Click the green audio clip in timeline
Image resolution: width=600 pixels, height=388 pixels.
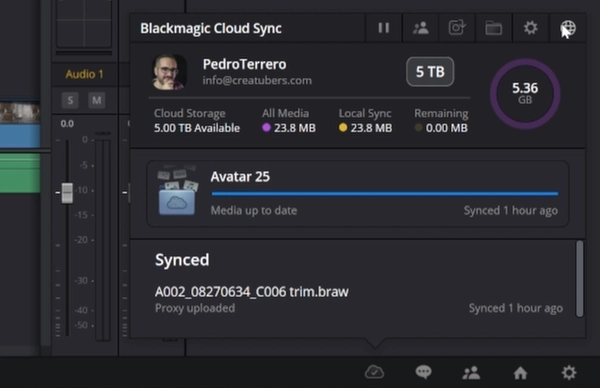pyautogui.click(x=20, y=173)
